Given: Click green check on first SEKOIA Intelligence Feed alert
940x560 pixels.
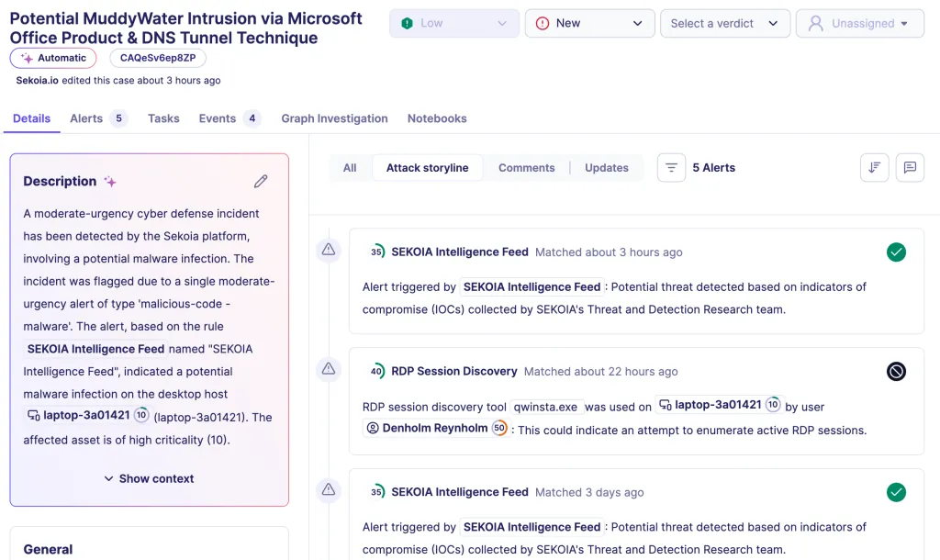Looking at the screenshot, I should coord(896,252).
